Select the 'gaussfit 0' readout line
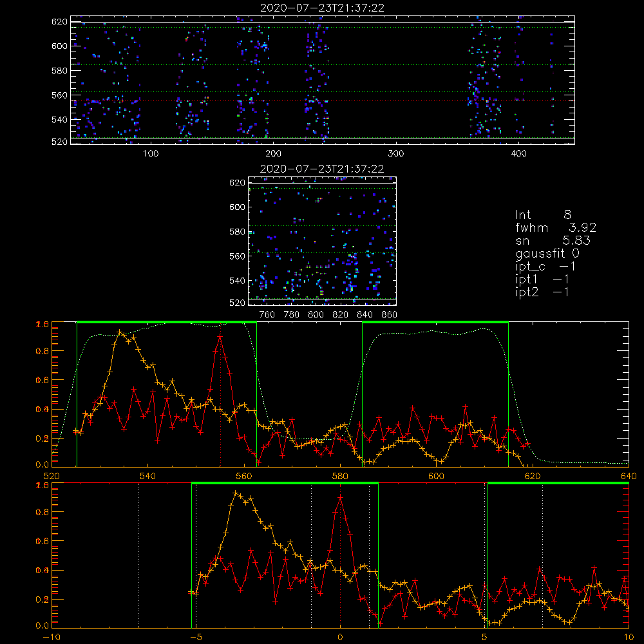 pos(547,253)
